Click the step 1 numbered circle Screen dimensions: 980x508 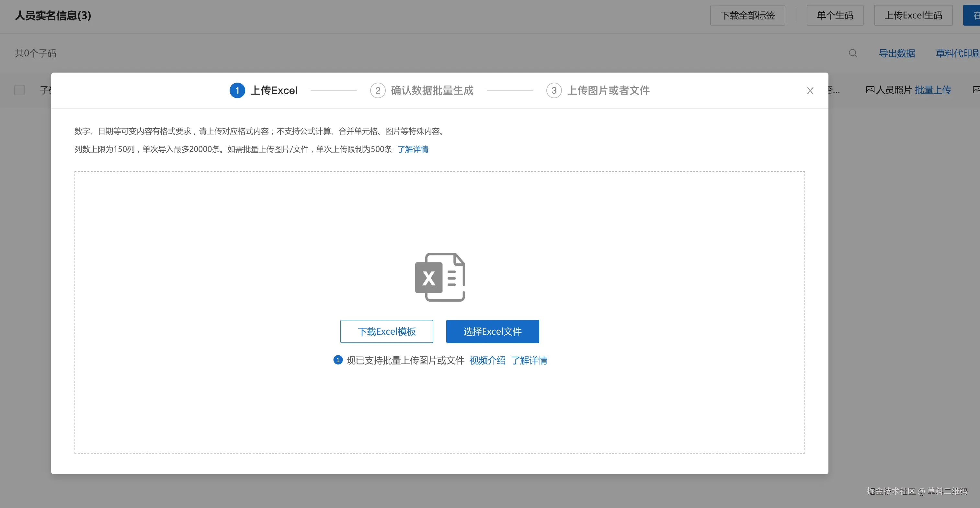point(237,91)
